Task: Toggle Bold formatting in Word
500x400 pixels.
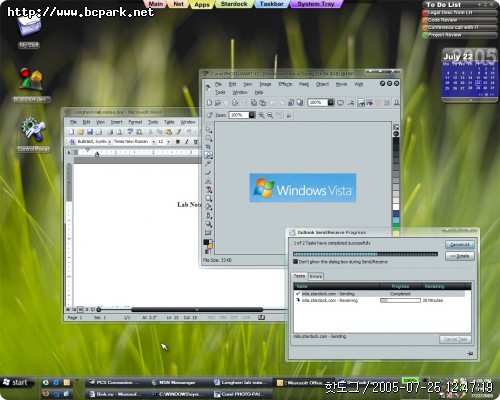Action: coord(178,142)
